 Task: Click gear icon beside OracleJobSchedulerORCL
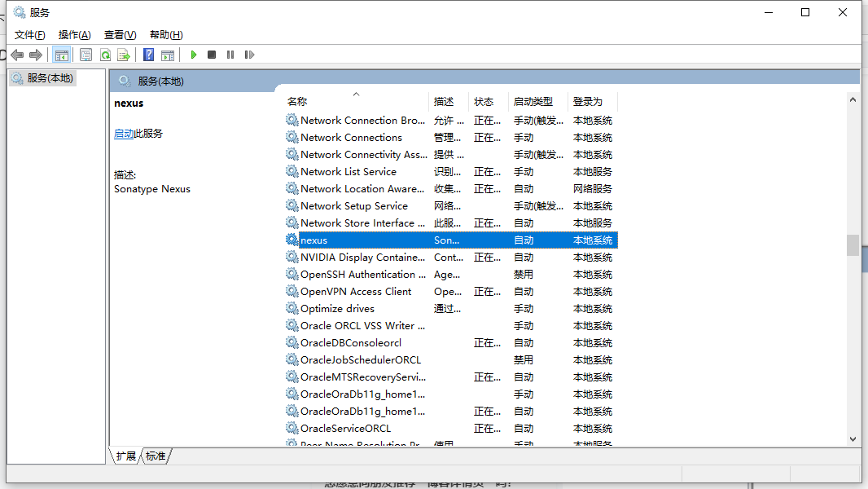[292, 360]
